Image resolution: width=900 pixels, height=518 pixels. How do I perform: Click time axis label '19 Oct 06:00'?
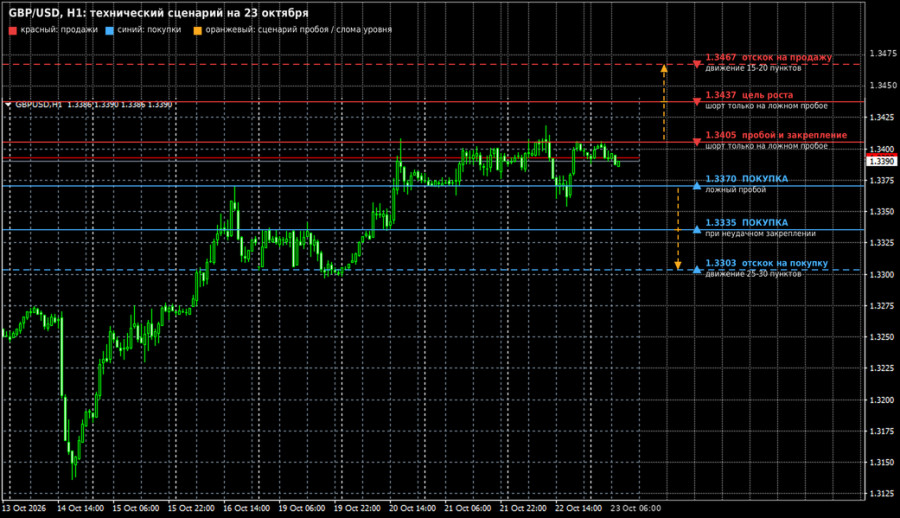[301, 508]
